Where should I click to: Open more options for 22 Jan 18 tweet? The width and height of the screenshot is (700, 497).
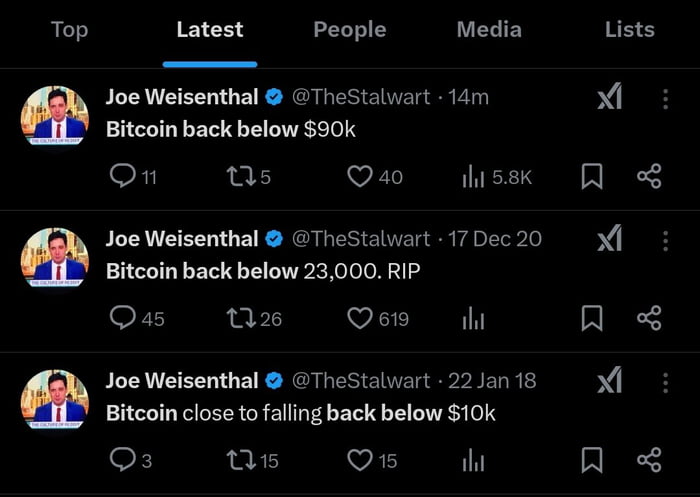coord(666,381)
